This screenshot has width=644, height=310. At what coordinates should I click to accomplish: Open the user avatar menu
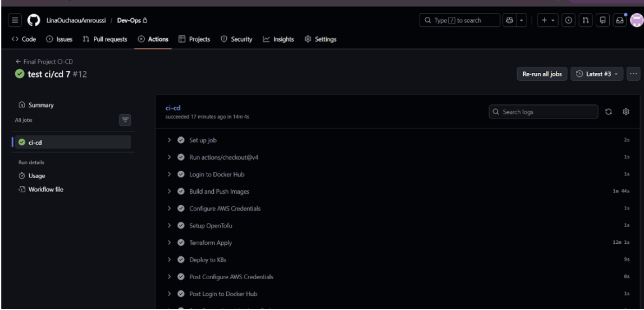[x=637, y=20]
